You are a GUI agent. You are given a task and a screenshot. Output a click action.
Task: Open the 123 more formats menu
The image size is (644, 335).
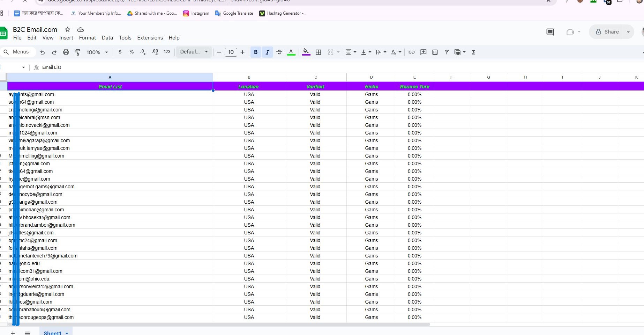tap(167, 52)
